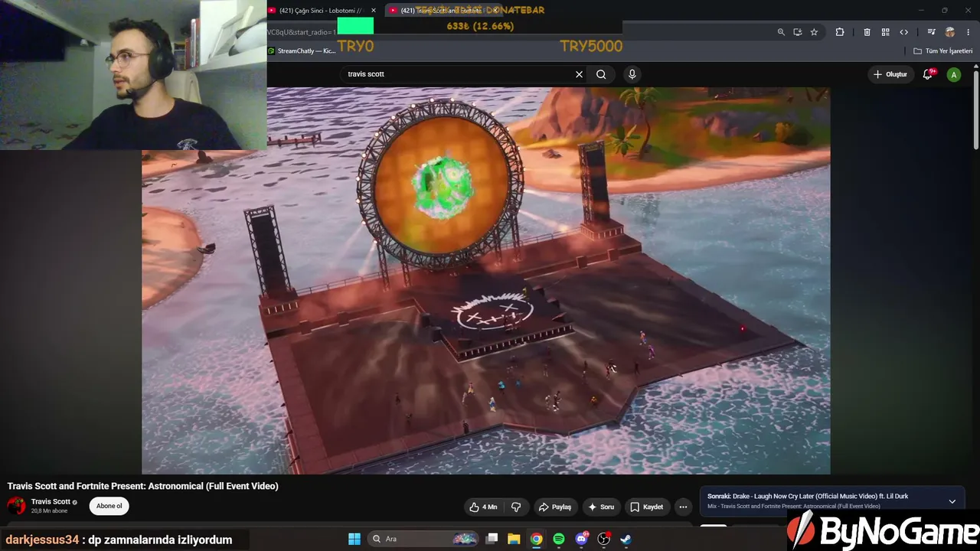
Task: Click the video title Travis Scott and Fortnite Present
Action: click(143, 486)
